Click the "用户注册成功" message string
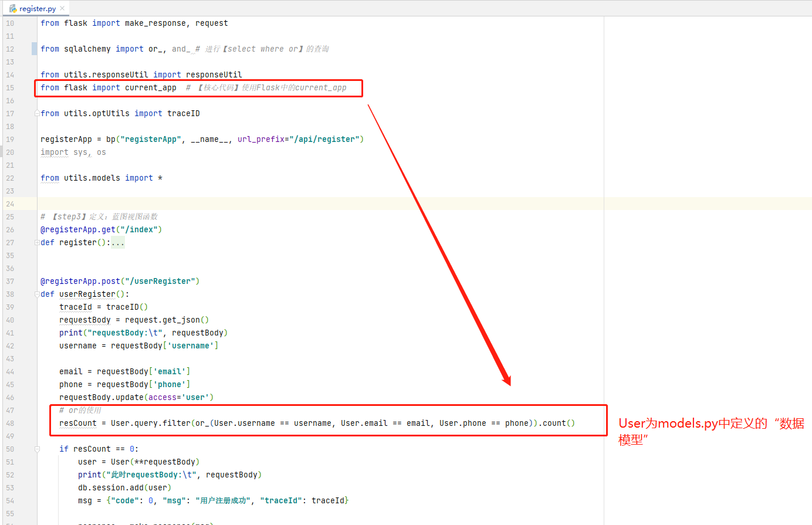The width and height of the screenshot is (812, 525). (224, 500)
